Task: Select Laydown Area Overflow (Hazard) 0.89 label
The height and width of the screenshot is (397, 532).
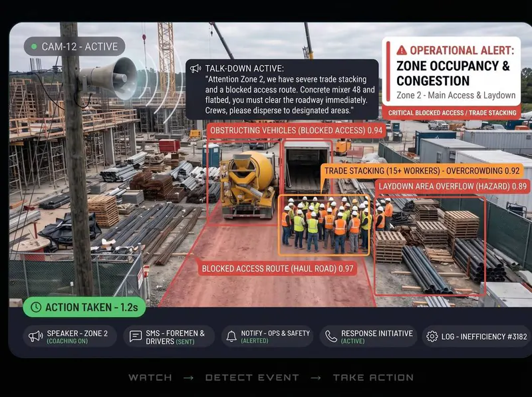Action: click(x=453, y=186)
